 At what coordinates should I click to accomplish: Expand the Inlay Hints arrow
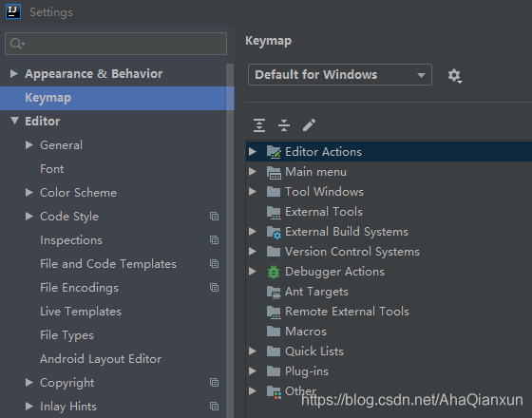pos(29,407)
